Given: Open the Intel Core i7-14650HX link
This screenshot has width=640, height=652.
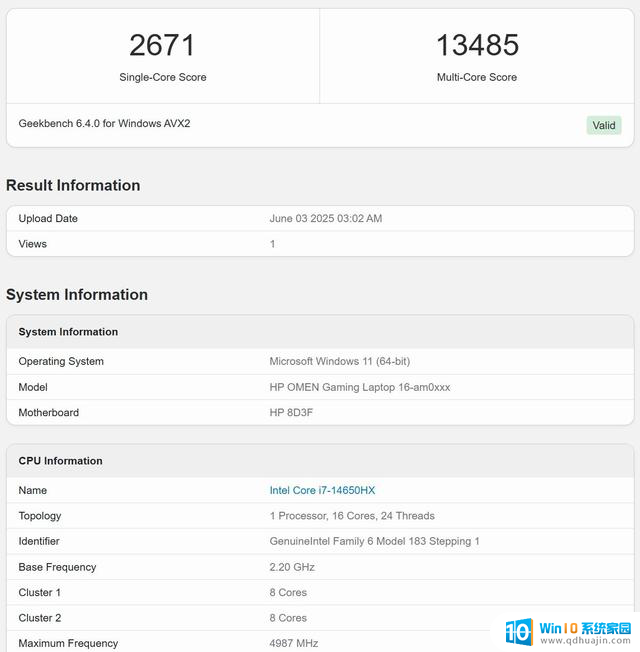Looking at the screenshot, I should coord(322,490).
